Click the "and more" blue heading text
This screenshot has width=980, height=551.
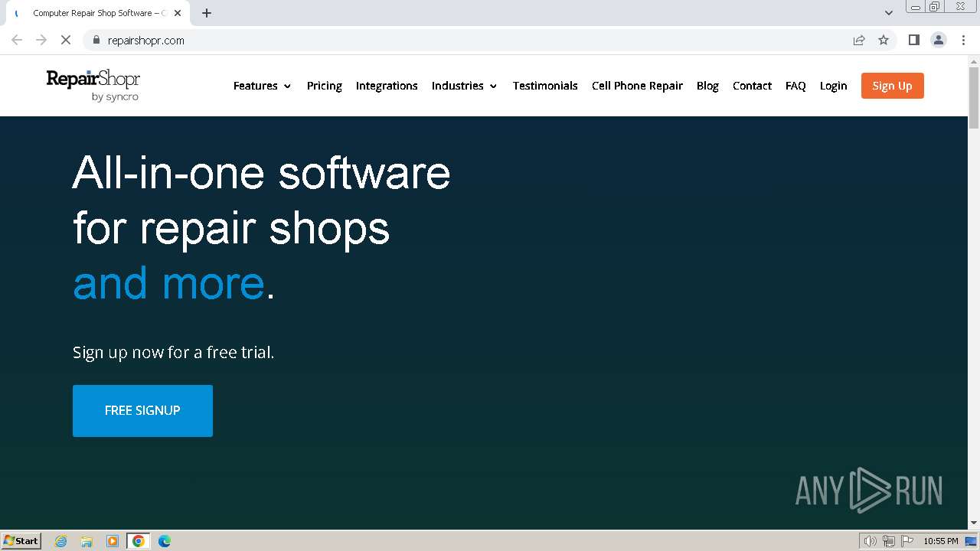click(168, 283)
